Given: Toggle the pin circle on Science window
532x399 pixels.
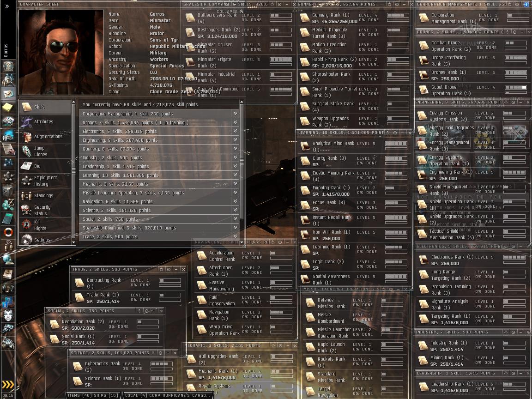Looking at the screenshot, I should click(161, 353).
